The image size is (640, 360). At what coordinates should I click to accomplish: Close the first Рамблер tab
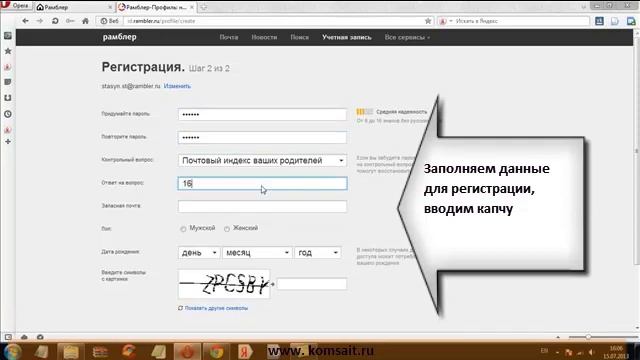pos(110,7)
